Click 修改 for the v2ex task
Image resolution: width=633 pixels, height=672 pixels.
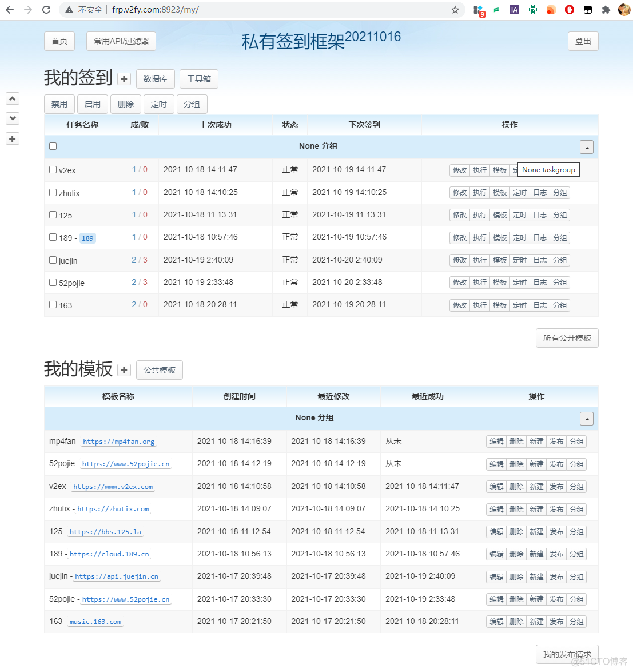pos(460,170)
